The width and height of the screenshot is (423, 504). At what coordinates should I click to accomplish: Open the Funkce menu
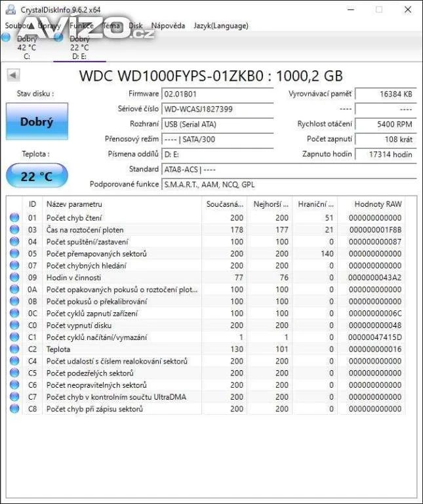coord(81,26)
